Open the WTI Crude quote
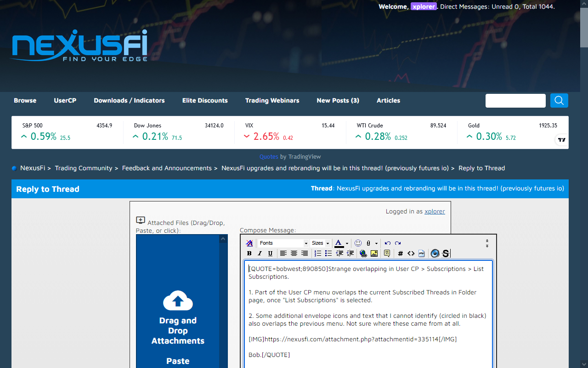 pos(401,132)
